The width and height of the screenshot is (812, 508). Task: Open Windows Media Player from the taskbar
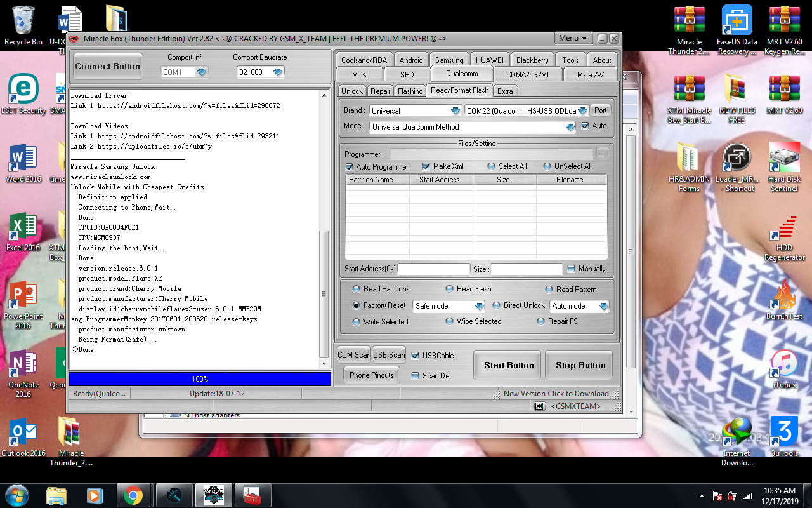pyautogui.click(x=95, y=495)
